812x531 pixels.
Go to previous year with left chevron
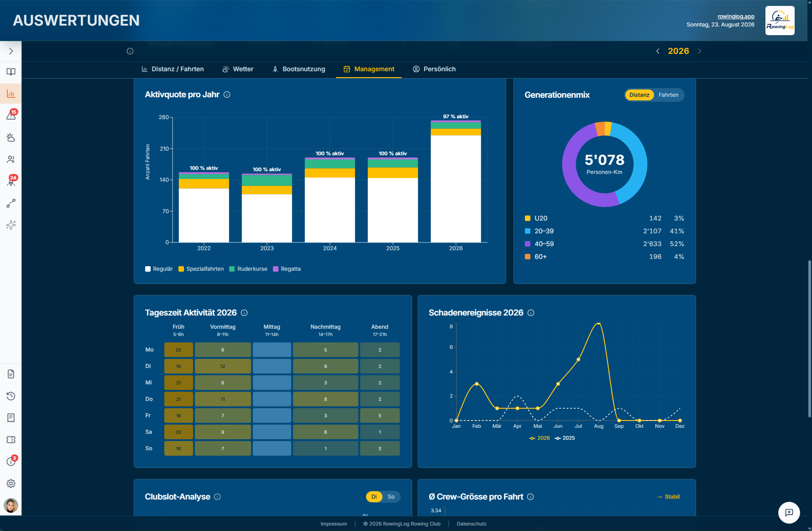point(658,51)
